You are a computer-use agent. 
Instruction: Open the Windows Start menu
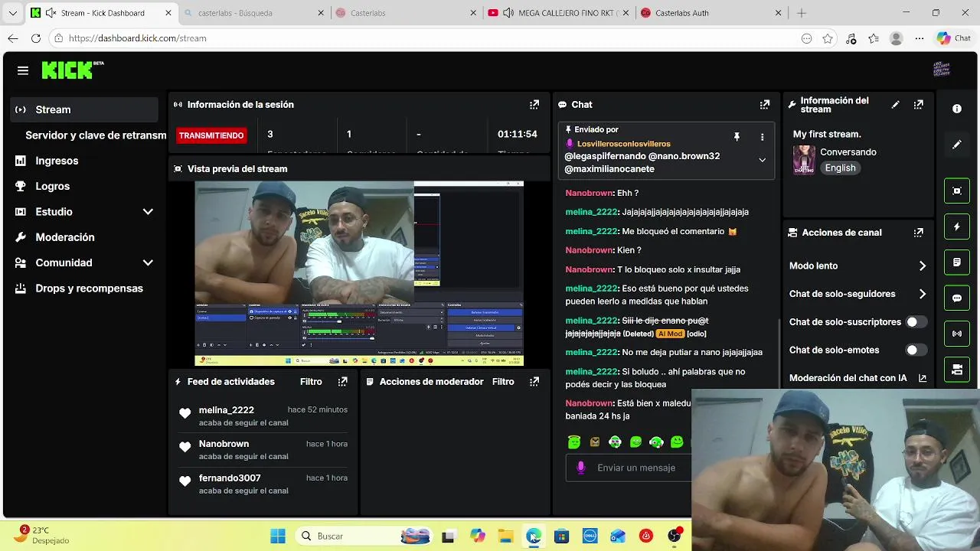point(278,536)
